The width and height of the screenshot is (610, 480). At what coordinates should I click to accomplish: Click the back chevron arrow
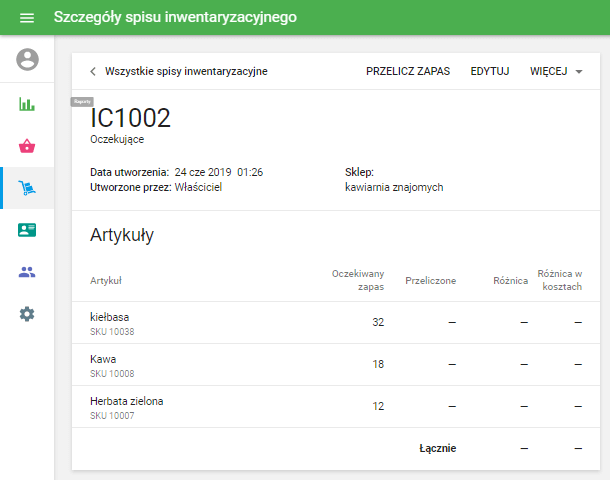93,72
